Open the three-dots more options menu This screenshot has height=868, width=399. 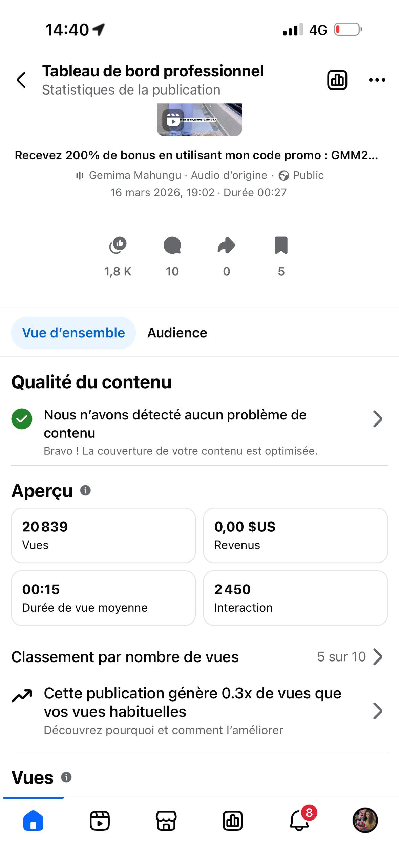click(377, 80)
